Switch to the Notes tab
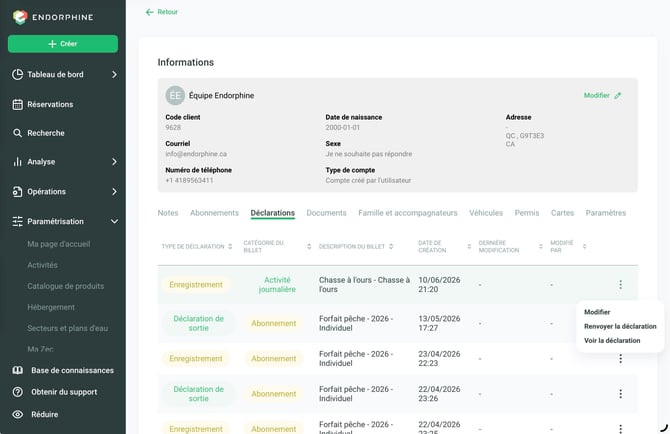The image size is (670, 434). 168,213
